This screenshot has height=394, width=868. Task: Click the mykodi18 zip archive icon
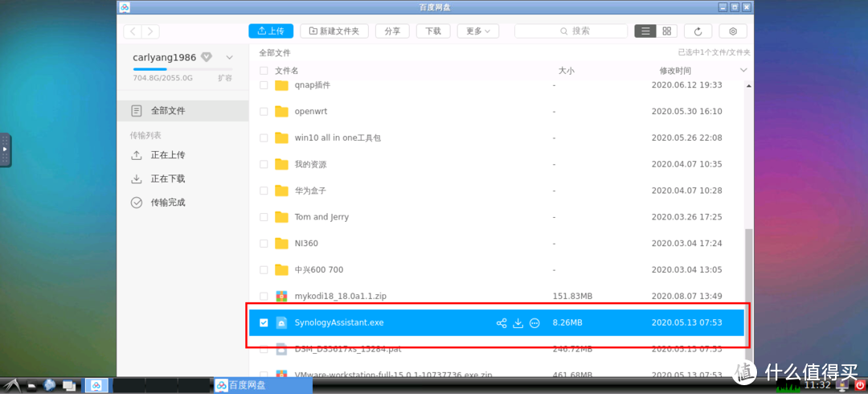tap(282, 297)
